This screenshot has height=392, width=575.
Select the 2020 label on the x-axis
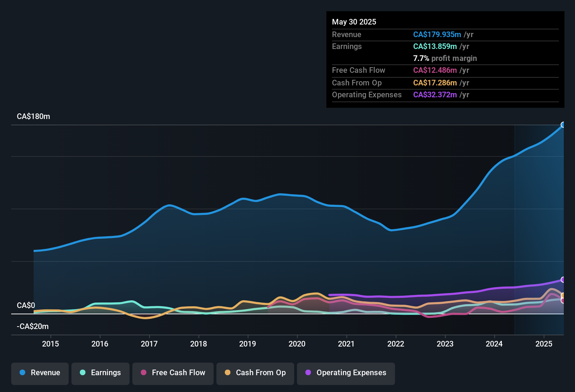[297, 344]
